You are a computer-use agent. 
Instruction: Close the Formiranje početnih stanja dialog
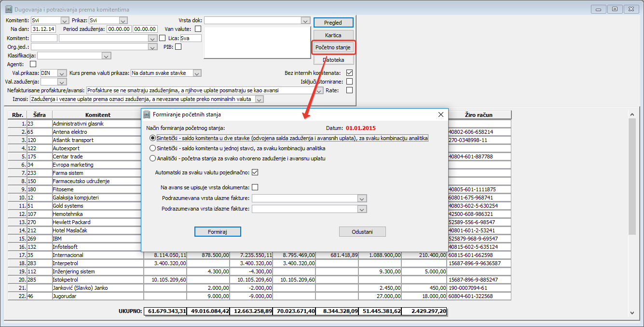[440, 114]
